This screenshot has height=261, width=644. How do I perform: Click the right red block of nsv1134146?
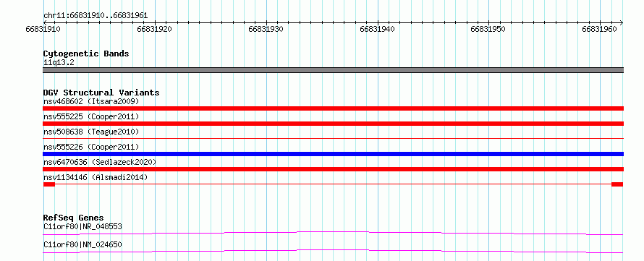pos(617,184)
